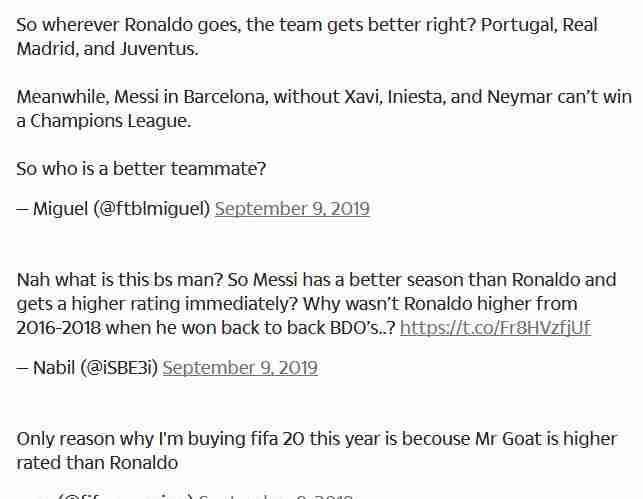Image resolution: width=643 pixels, height=499 pixels.
Task: Click the word 'Juventus' in the first tweet
Action: tap(157, 49)
